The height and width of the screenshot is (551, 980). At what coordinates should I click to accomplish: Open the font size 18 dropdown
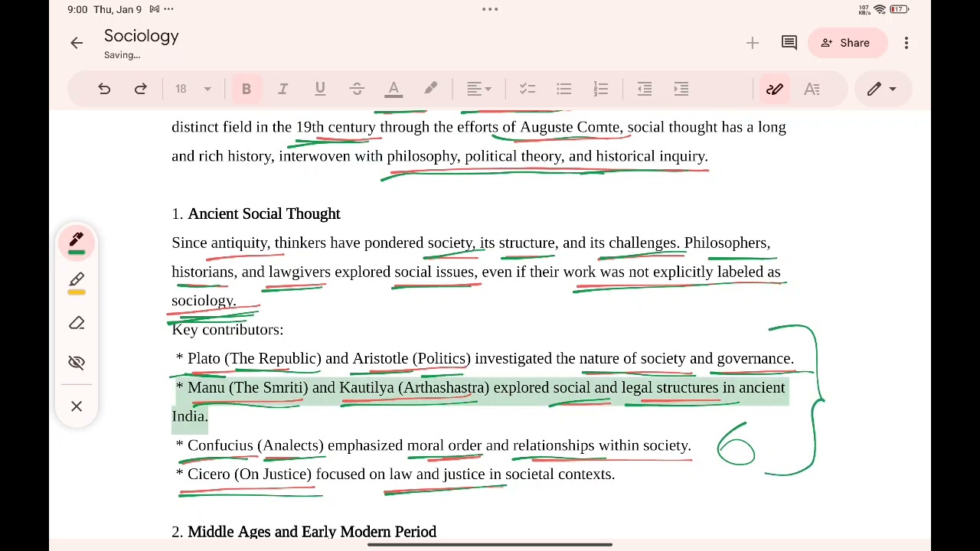(193, 89)
